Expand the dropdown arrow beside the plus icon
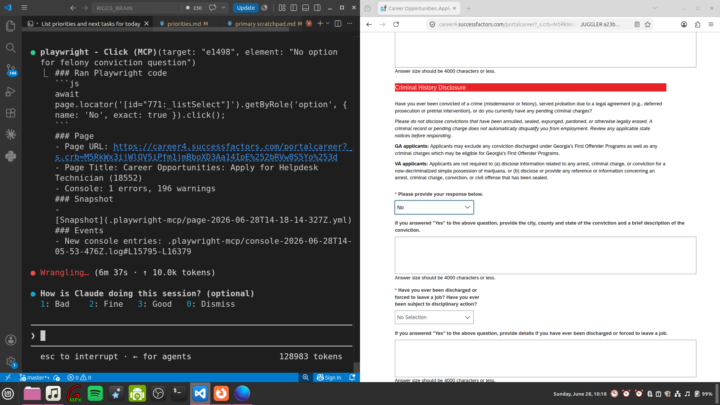720x405 pixels. pos(327,23)
